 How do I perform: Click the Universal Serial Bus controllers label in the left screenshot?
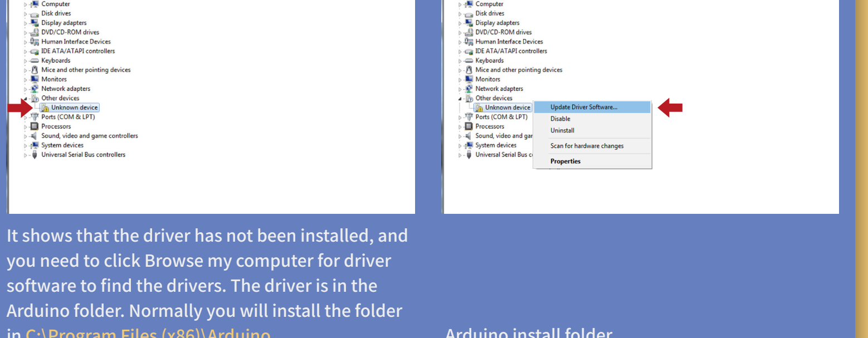pos(84,155)
